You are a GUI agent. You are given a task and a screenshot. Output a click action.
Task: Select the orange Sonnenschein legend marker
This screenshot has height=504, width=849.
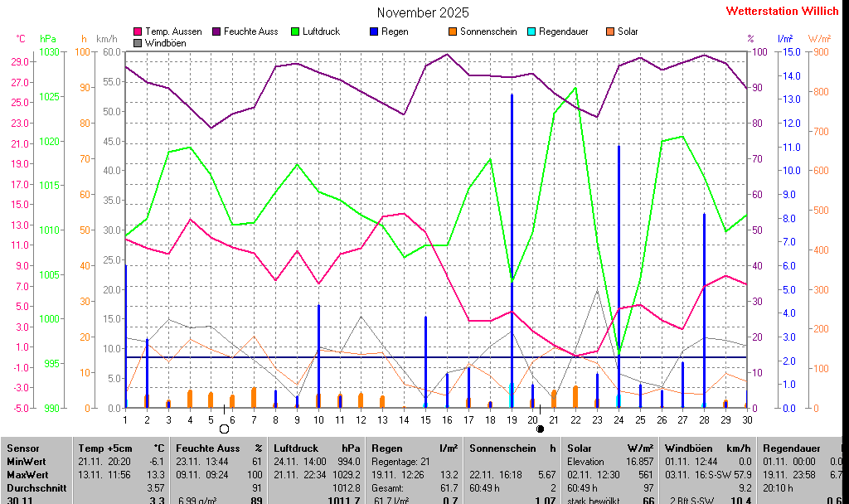tap(453, 31)
